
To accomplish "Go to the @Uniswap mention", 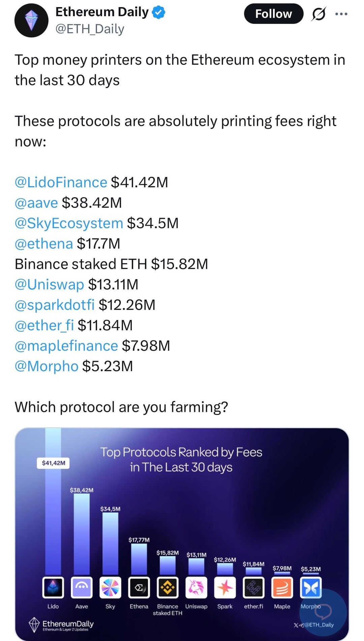I will 49,284.
